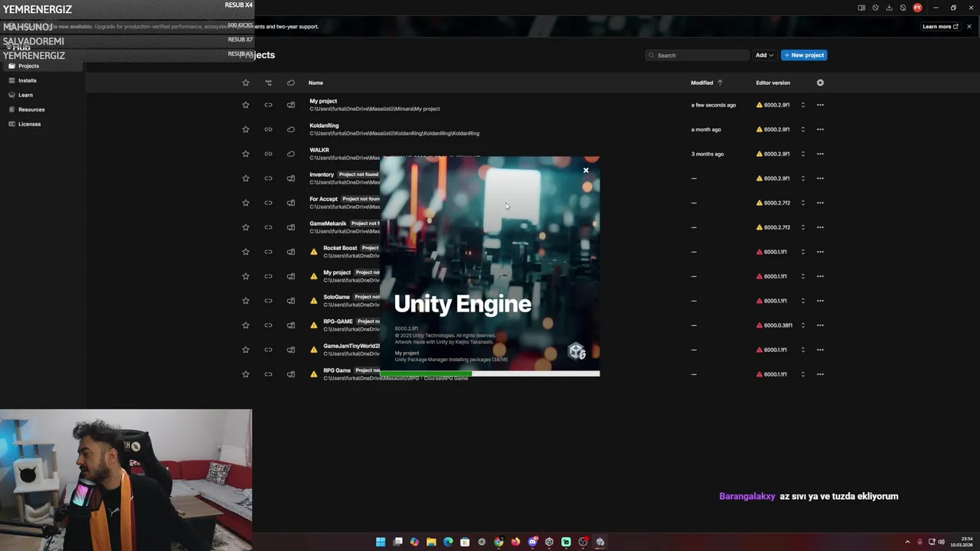Viewport: 980px width, 551px height.
Task: Open downloads icon in Hub title bar
Action: tap(889, 8)
